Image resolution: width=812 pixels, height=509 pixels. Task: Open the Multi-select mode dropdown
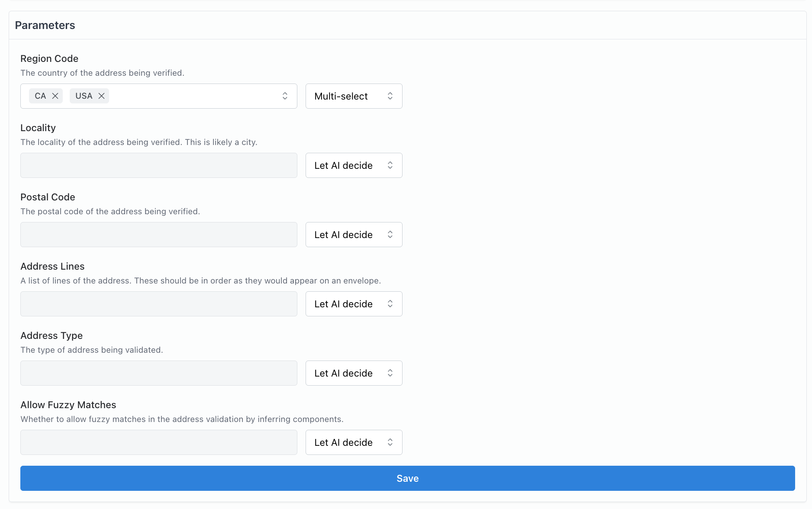point(354,96)
